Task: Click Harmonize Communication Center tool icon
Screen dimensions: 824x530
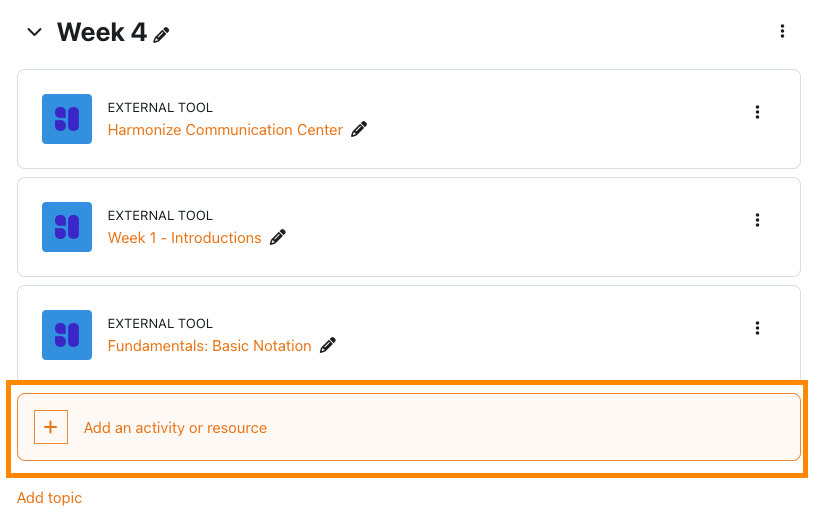Action: [67, 119]
